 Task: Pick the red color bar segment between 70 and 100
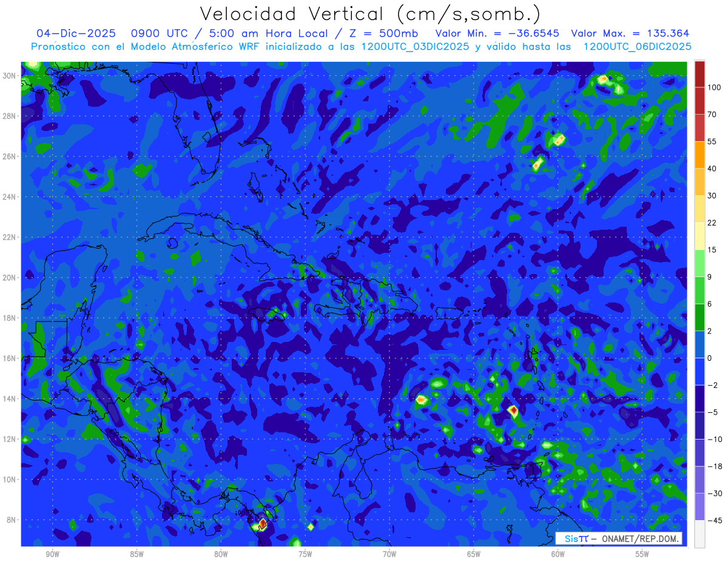point(699,101)
